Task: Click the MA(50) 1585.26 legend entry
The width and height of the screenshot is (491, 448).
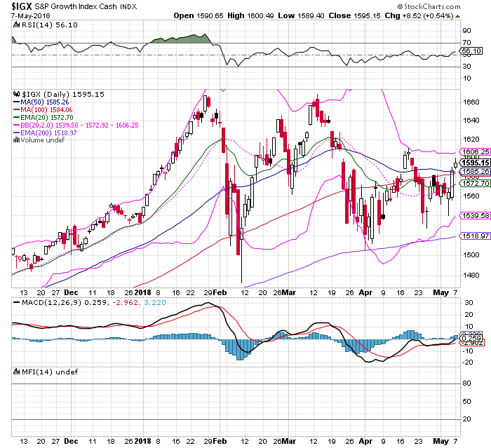Action: [x=41, y=102]
